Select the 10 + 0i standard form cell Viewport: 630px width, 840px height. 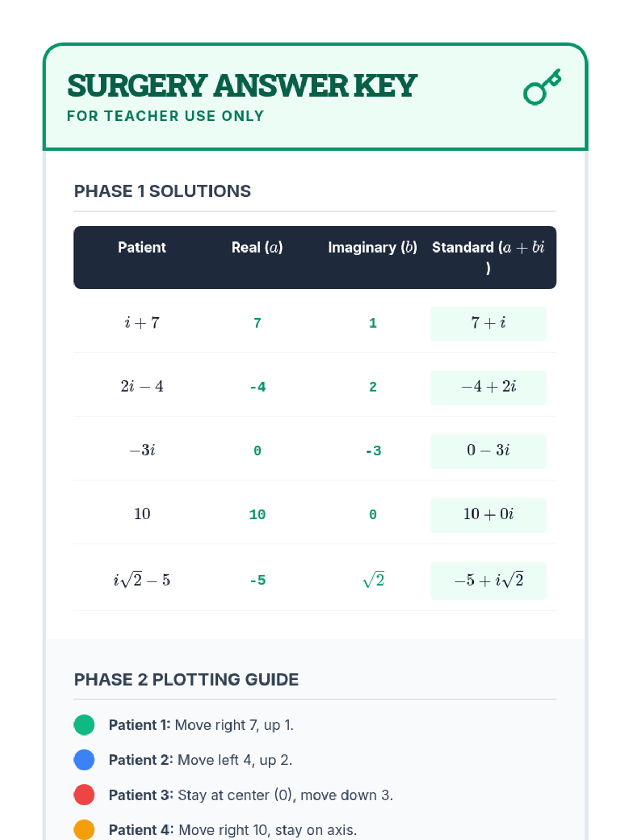click(488, 515)
